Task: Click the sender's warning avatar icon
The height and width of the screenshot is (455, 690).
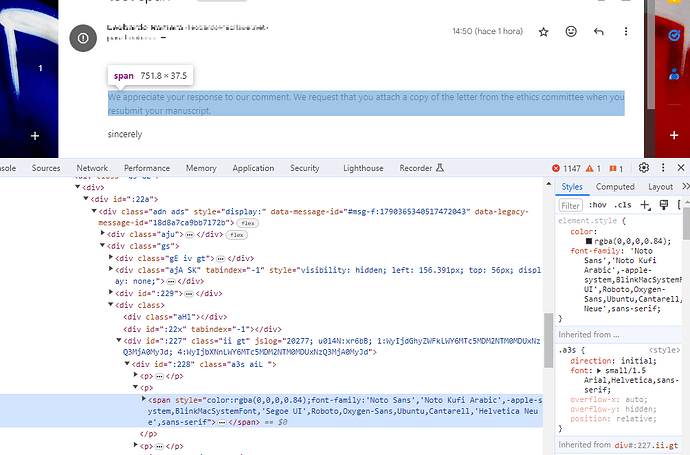Action: point(83,38)
